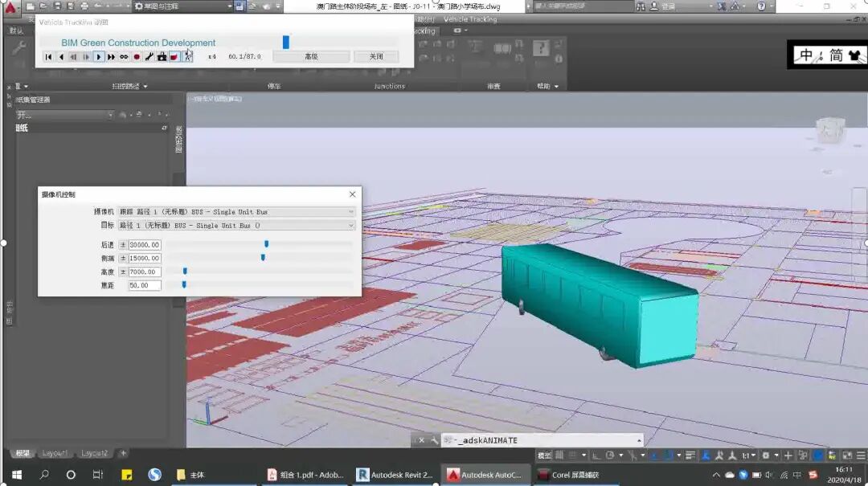
Task: Click the ViewCube in the 3D viewport
Action: point(829,131)
